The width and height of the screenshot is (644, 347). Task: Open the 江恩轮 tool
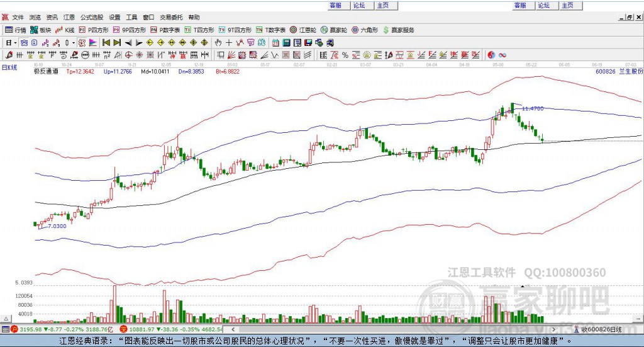point(303,30)
